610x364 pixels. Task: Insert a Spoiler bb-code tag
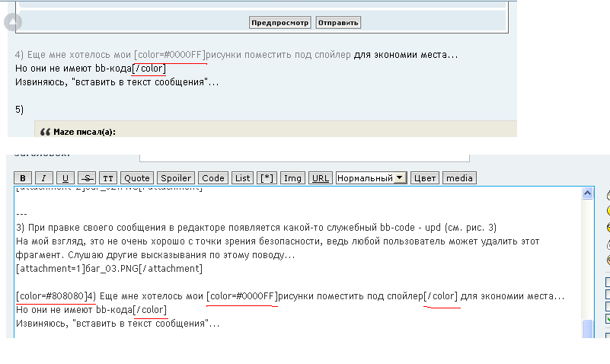[x=176, y=178]
